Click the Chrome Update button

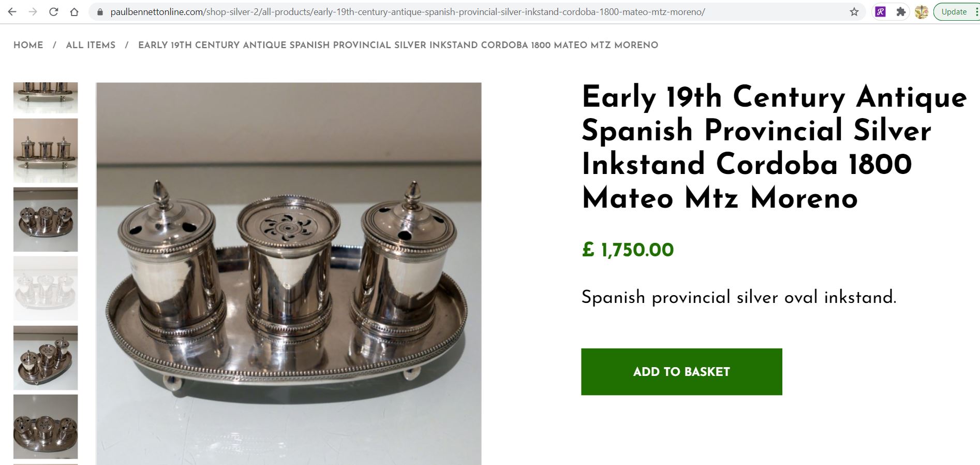coord(954,11)
